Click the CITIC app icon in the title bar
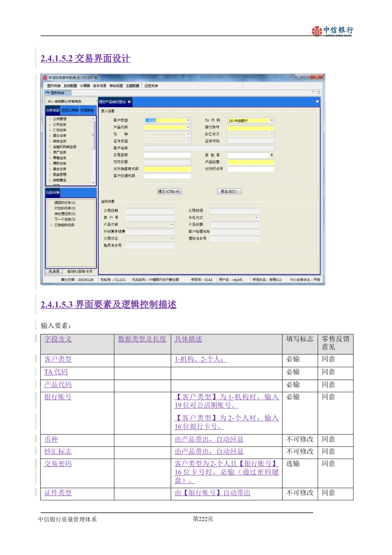392x555 pixels. coord(45,78)
